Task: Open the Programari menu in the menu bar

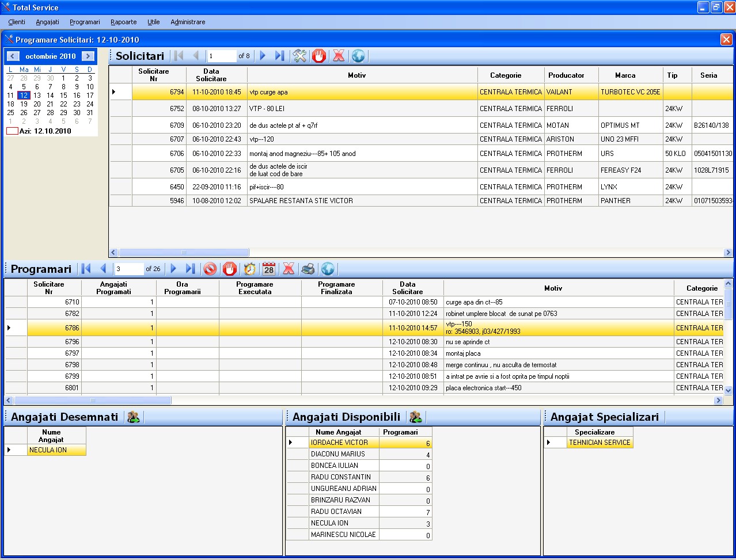Action: coord(85,22)
